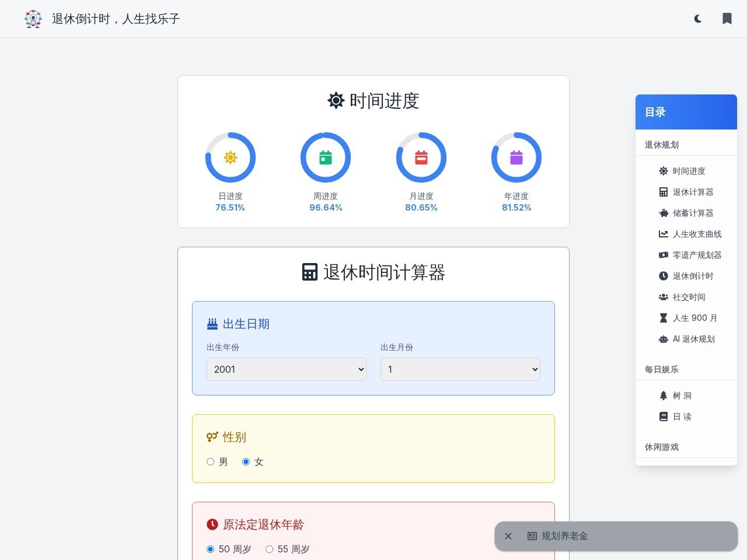This screenshot has width=747, height=560.
Task: Click the people icon next to 社交时间
Action: click(x=664, y=297)
